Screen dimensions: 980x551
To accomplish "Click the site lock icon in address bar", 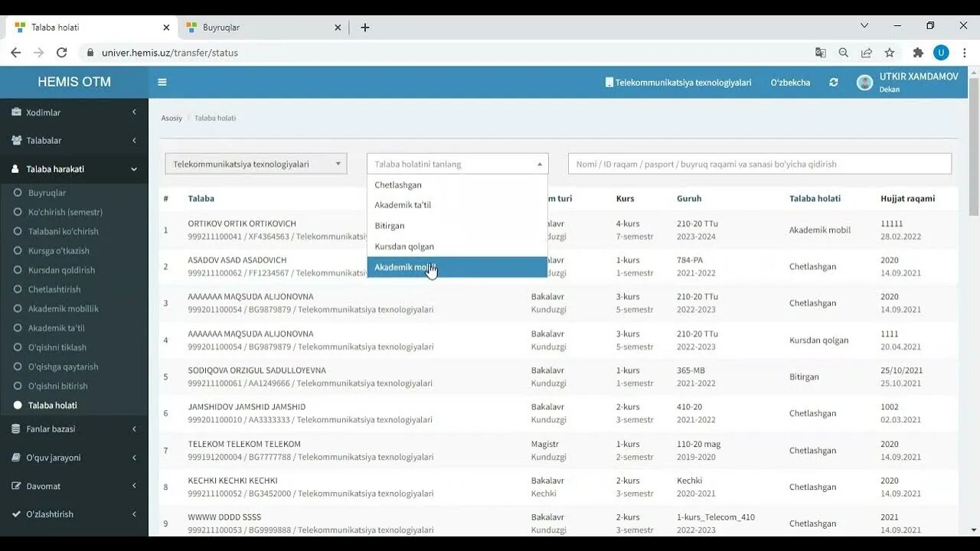I will point(90,53).
